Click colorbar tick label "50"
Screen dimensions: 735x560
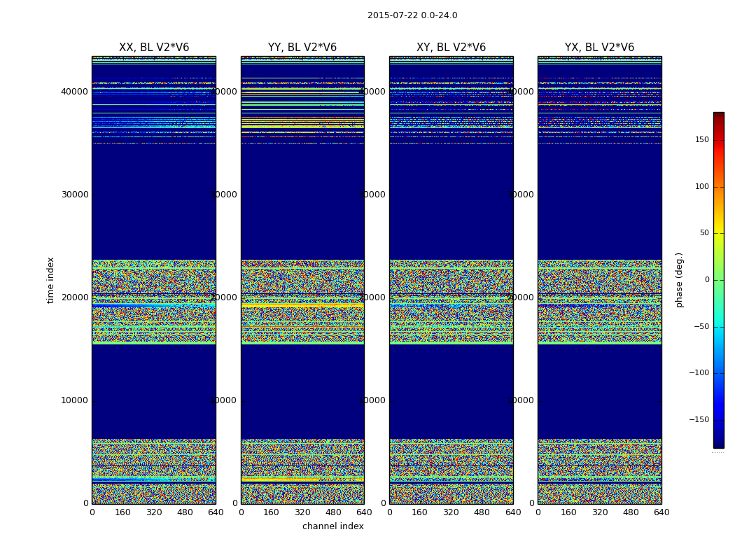(704, 233)
